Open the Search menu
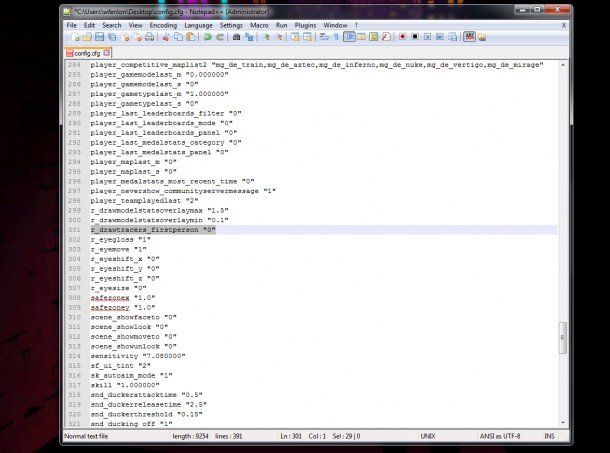This screenshot has height=453, width=610. coord(112,25)
